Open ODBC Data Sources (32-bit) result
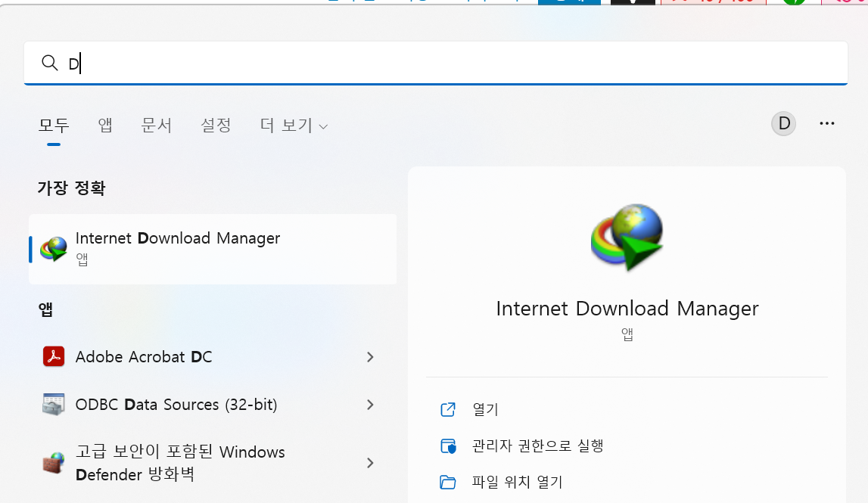868x503 pixels. point(213,405)
